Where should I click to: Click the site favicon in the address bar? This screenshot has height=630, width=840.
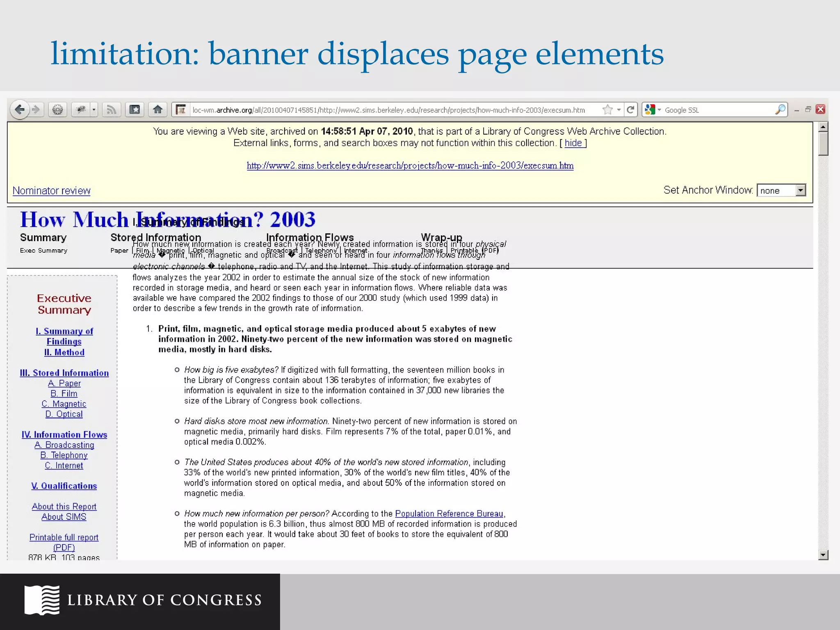(180, 110)
